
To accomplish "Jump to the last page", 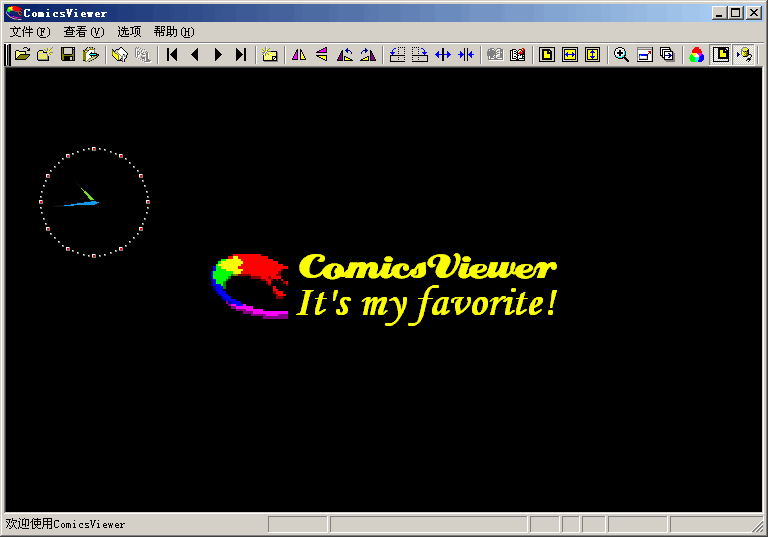I will [241, 55].
